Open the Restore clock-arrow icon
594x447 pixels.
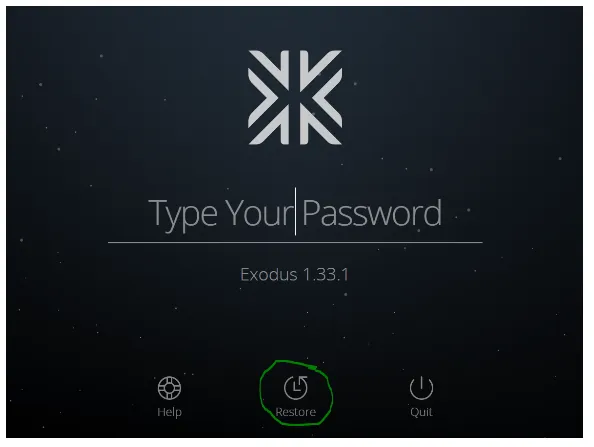[x=296, y=388]
